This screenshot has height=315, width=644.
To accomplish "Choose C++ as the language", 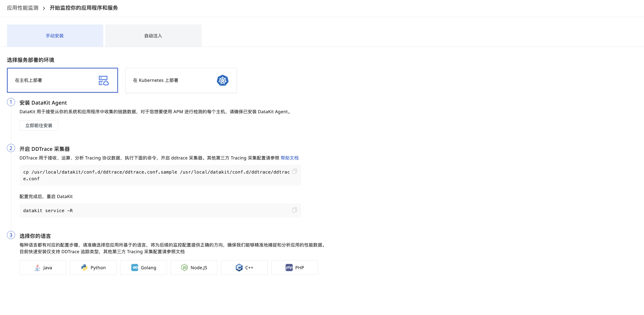I will pyautogui.click(x=244, y=268).
